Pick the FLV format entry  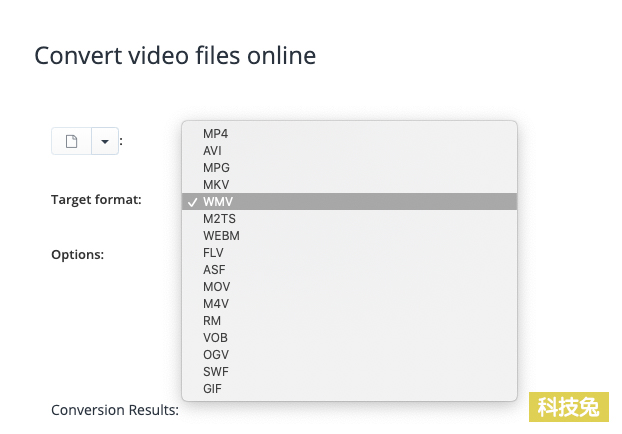tap(349, 253)
